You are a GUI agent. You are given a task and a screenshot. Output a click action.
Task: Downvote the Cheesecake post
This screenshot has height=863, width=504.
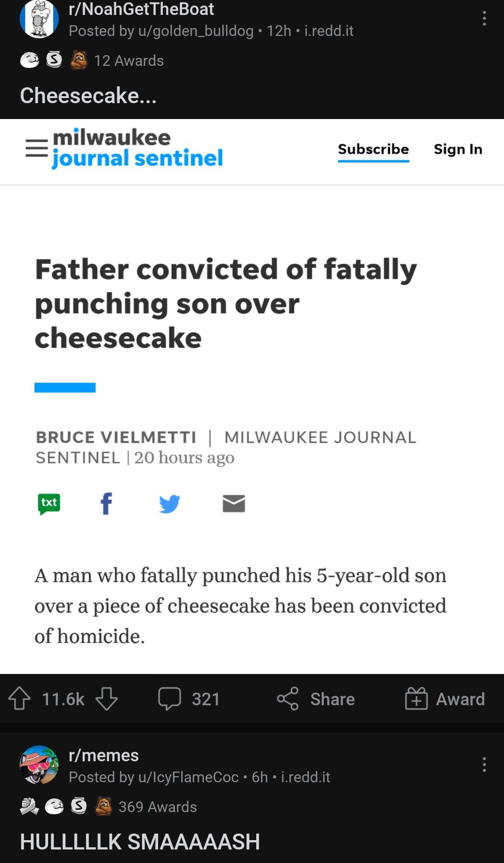click(106, 699)
